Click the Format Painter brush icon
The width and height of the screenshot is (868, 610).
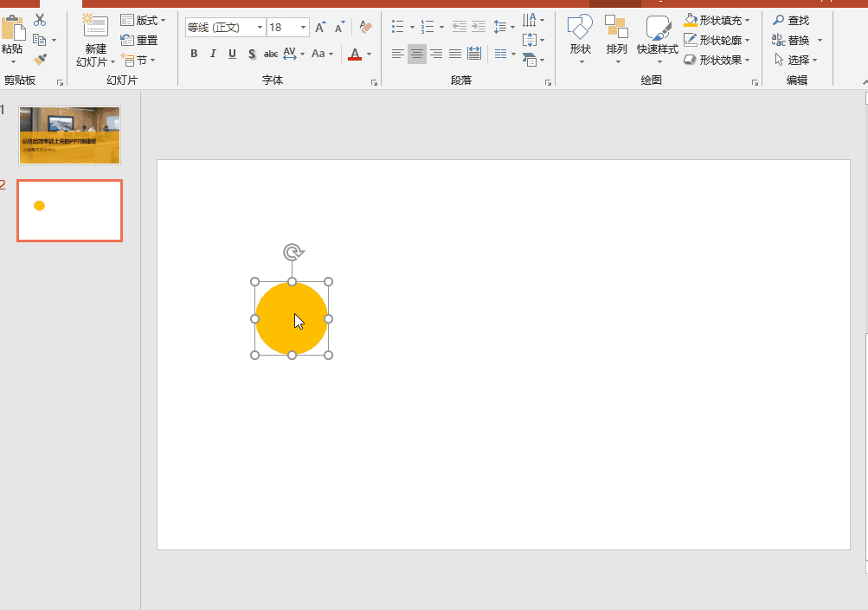point(40,60)
